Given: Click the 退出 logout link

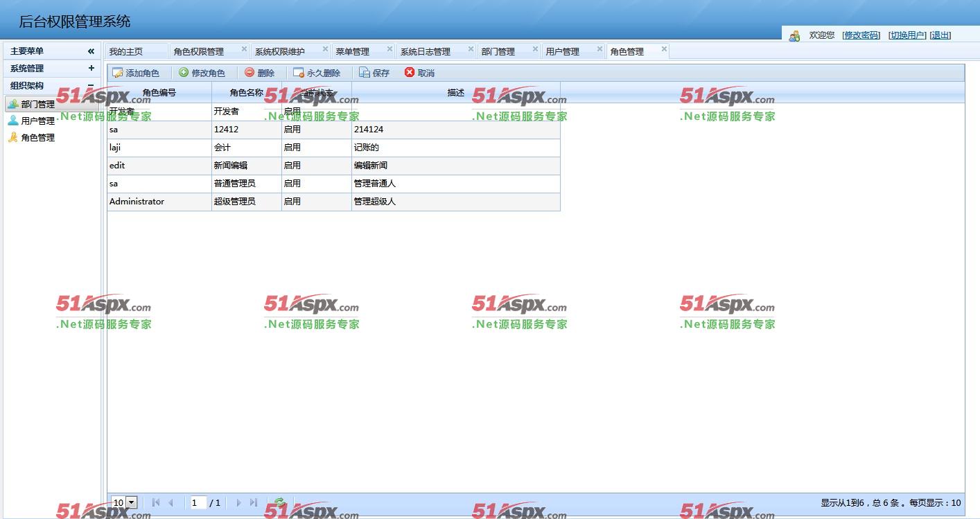Looking at the screenshot, I should [x=940, y=35].
